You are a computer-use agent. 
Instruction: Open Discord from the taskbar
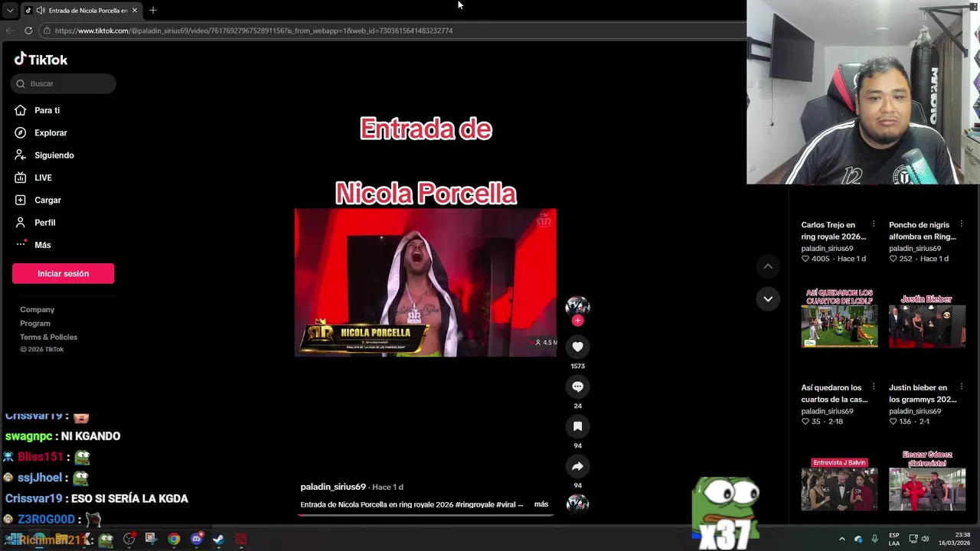(196, 539)
